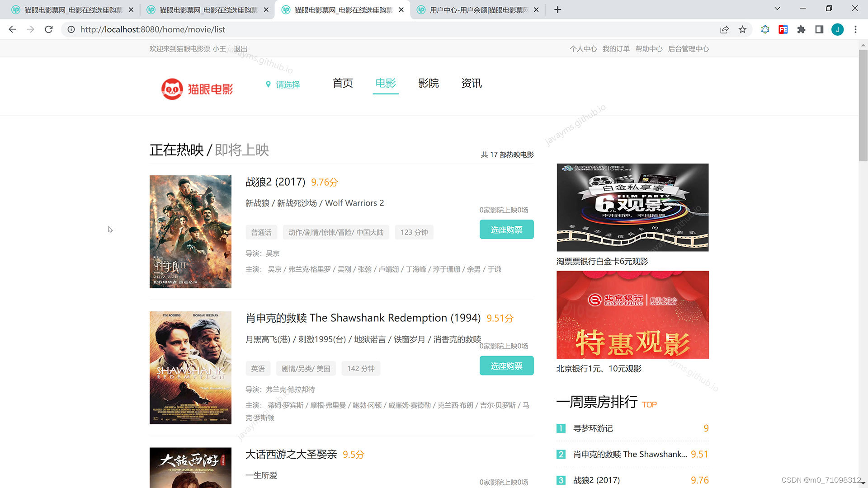Screen dimensions: 868x488
Task: Open a new browser tab
Action: click(557, 9)
